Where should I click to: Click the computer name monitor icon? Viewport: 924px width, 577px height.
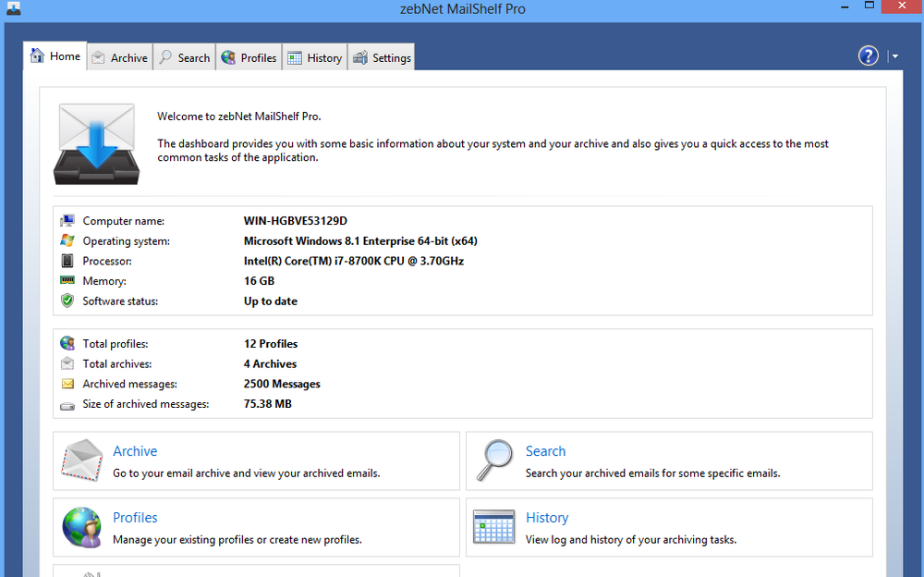point(67,221)
